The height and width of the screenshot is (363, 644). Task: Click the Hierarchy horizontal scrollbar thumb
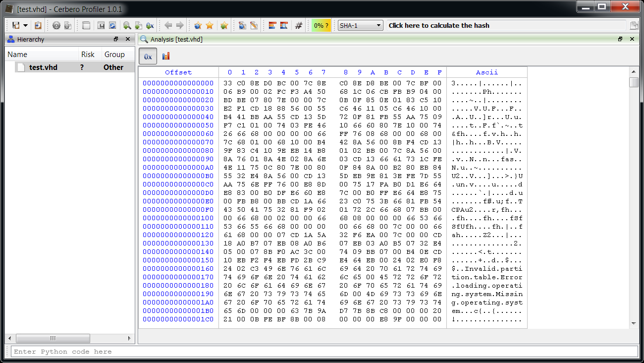pos(53,338)
